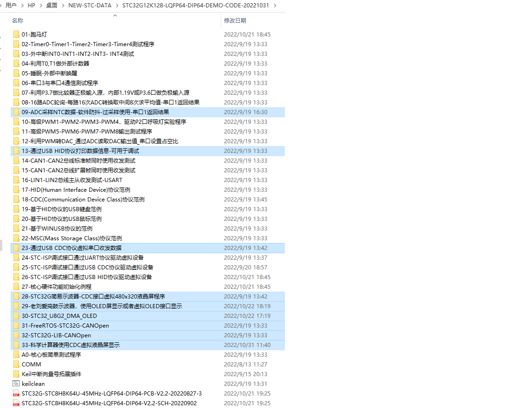This screenshot has height=408, width=532.
Task: Click STC32G12K128-LQFP64-DIP64-DEMO-CODE breadcrumb
Action: [196, 6]
